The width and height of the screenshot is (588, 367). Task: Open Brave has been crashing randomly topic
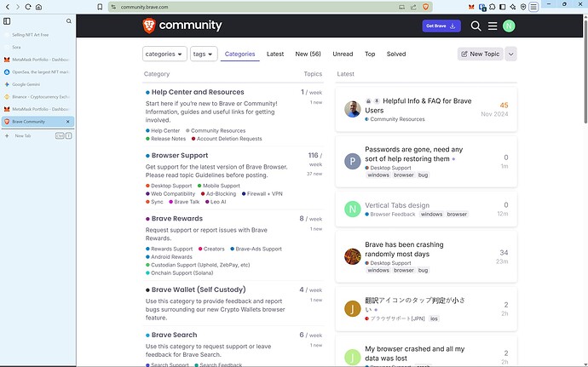click(x=404, y=249)
